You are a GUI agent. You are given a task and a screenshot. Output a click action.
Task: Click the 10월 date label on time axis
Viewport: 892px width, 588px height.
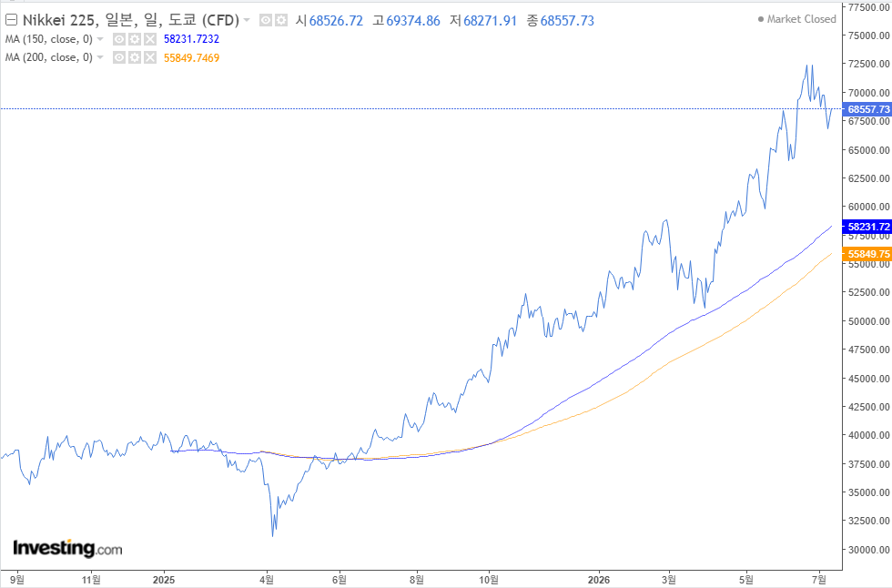489,580
